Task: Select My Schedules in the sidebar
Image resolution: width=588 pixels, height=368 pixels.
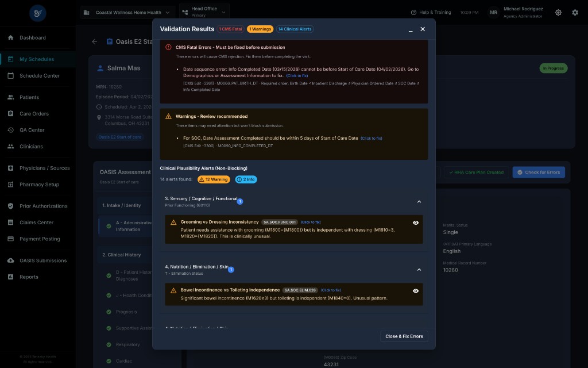Action: tap(37, 59)
